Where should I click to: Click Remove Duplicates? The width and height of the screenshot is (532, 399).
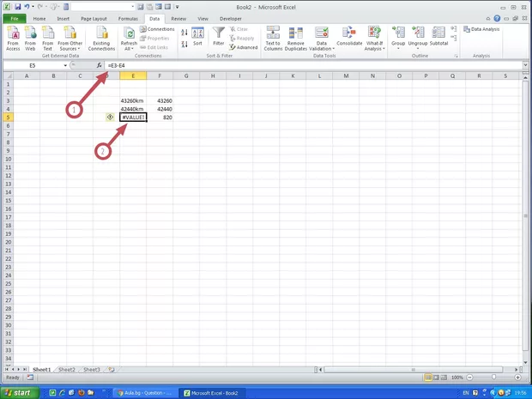pyautogui.click(x=295, y=39)
